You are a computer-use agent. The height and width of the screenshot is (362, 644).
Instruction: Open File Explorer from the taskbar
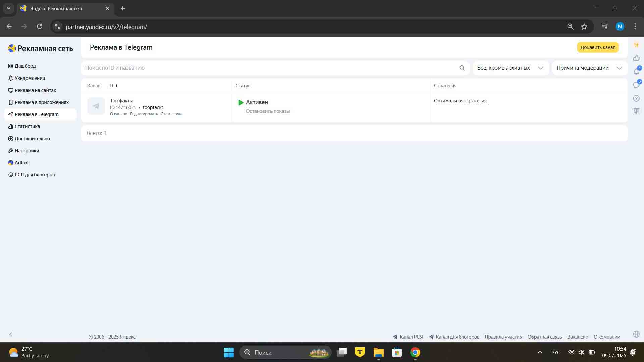pos(378,352)
